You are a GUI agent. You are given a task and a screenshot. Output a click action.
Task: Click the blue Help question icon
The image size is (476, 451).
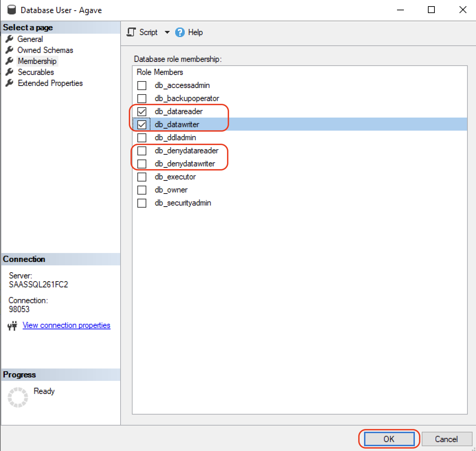click(180, 32)
